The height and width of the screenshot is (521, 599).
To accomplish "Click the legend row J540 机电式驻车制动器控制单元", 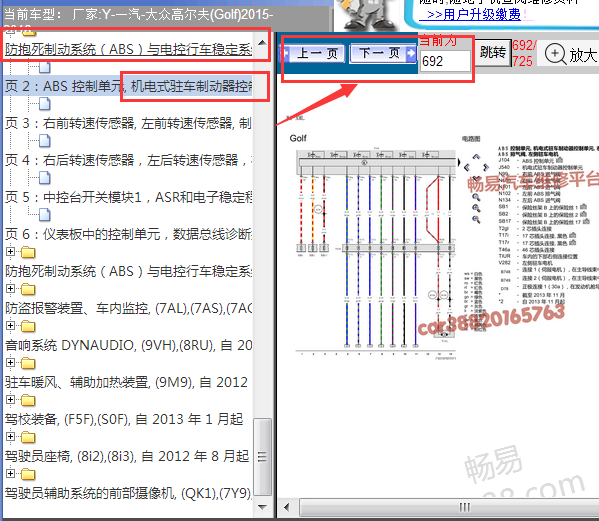I will click(x=541, y=167).
